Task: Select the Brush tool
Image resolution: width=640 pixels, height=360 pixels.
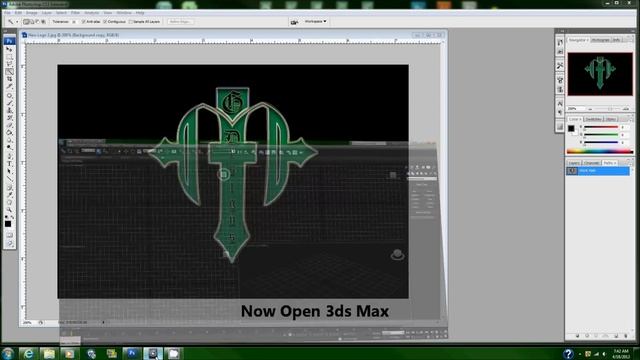Action: [9, 103]
